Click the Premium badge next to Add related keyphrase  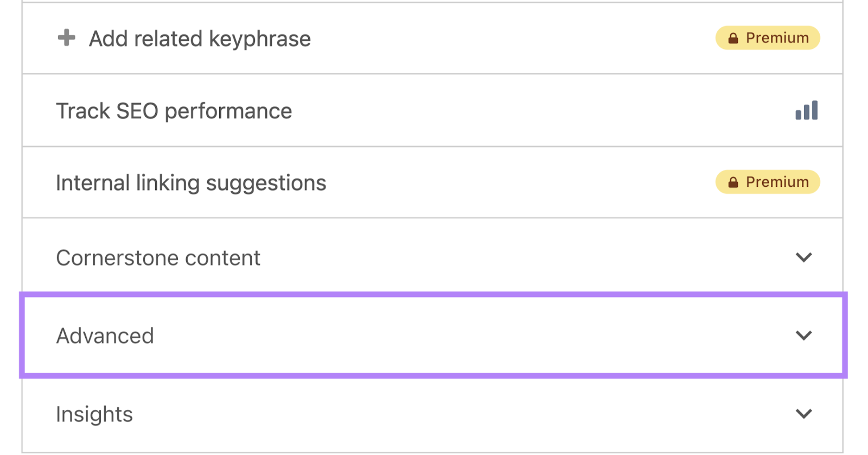[x=768, y=37]
